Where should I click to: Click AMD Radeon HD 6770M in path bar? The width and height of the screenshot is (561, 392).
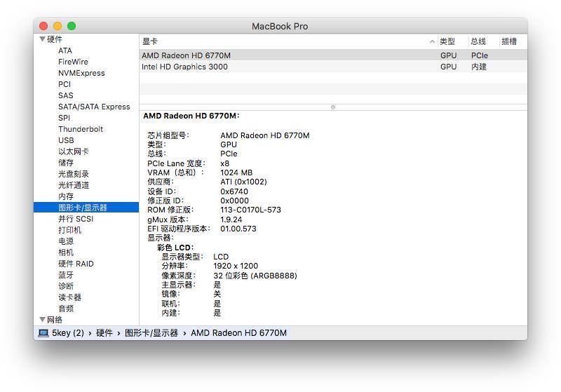238,333
